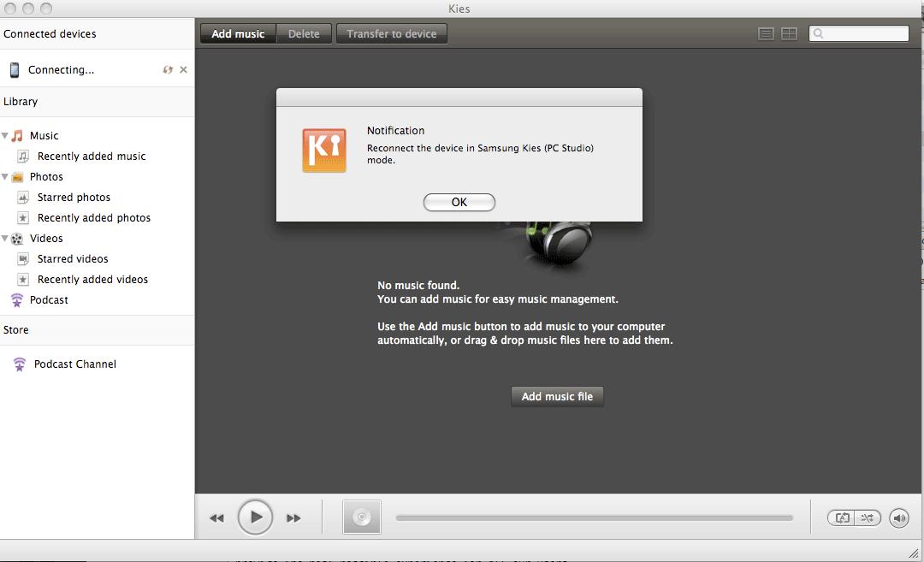Toggle repeat playback mode
This screenshot has height=562, width=924.
pyautogui.click(x=842, y=518)
